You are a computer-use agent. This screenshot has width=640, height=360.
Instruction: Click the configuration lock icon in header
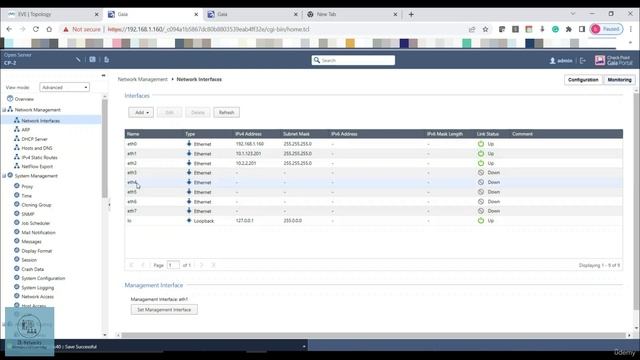(78, 60)
